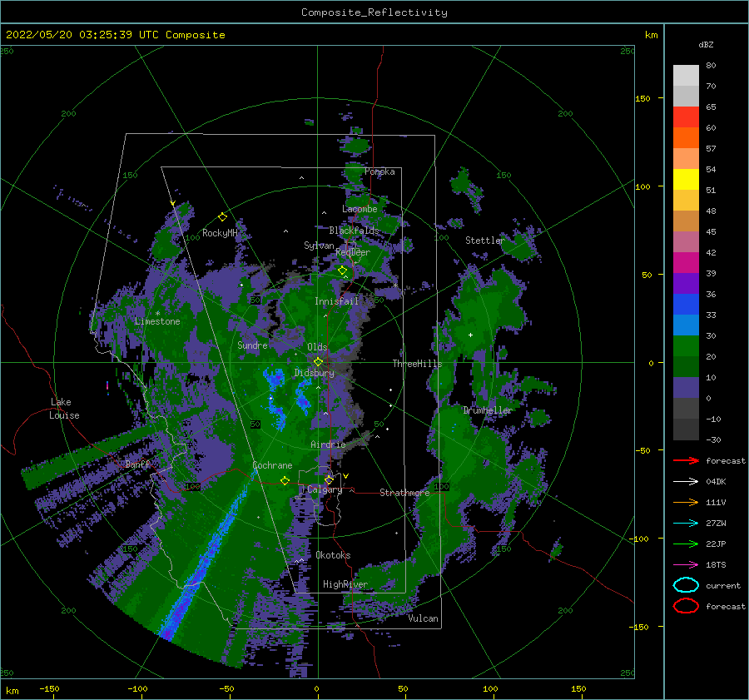Click the RockyMH label
Screen dimensions: 749x700
220,233
